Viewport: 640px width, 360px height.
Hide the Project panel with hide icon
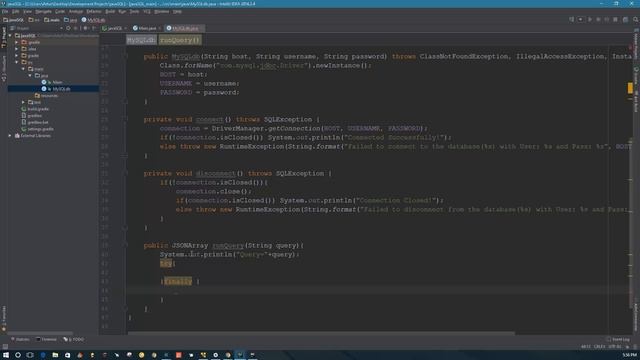(x=94, y=28)
